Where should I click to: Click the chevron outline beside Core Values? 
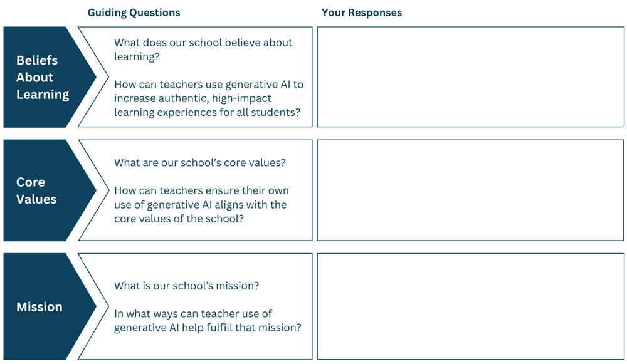click(x=93, y=190)
